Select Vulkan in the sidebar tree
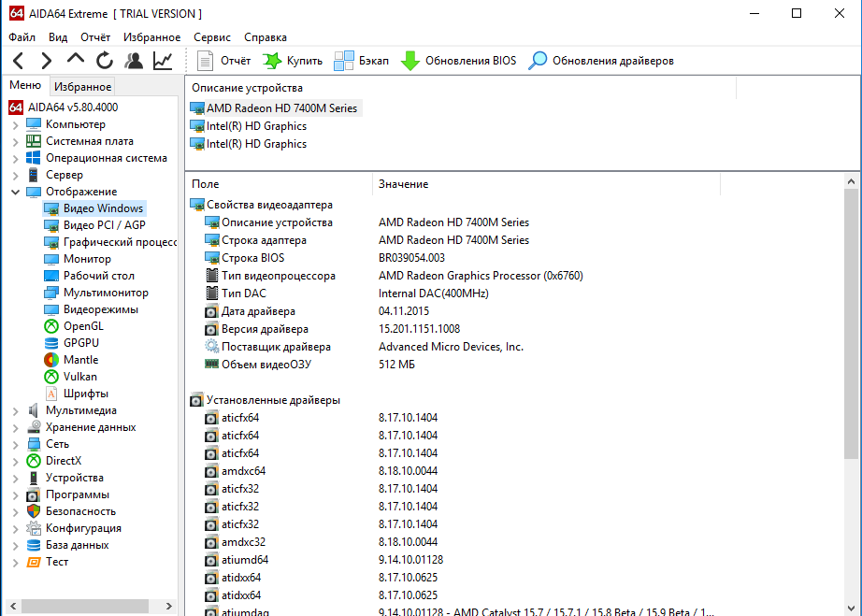Screen dimensions: 862x616 coord(79,377)
